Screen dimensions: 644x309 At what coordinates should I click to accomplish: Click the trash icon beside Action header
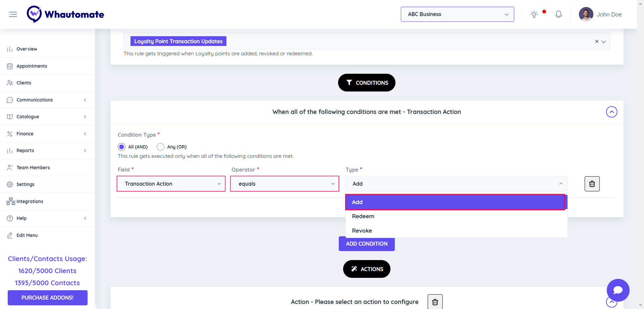(x=435, y=302)
